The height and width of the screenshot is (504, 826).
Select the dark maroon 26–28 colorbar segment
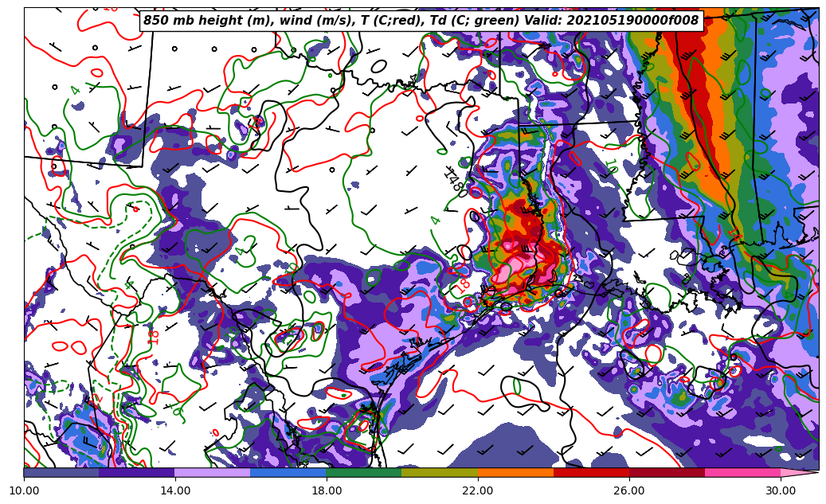tap(667, 472)
